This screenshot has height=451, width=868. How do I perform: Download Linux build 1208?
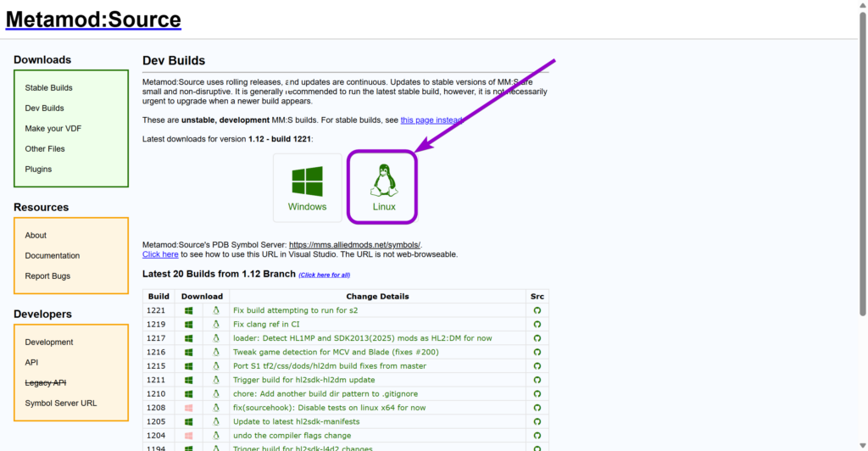216,408
